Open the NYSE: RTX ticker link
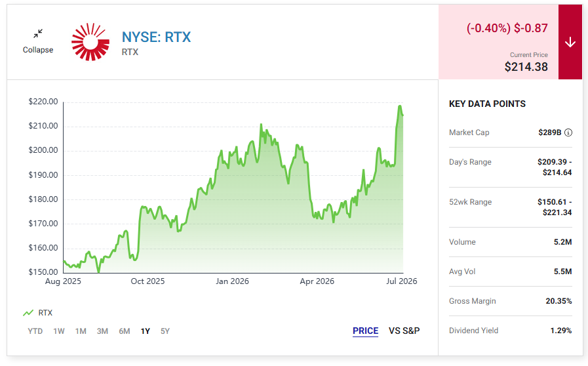Screen dimensions: 588x366 click(157, 37)
